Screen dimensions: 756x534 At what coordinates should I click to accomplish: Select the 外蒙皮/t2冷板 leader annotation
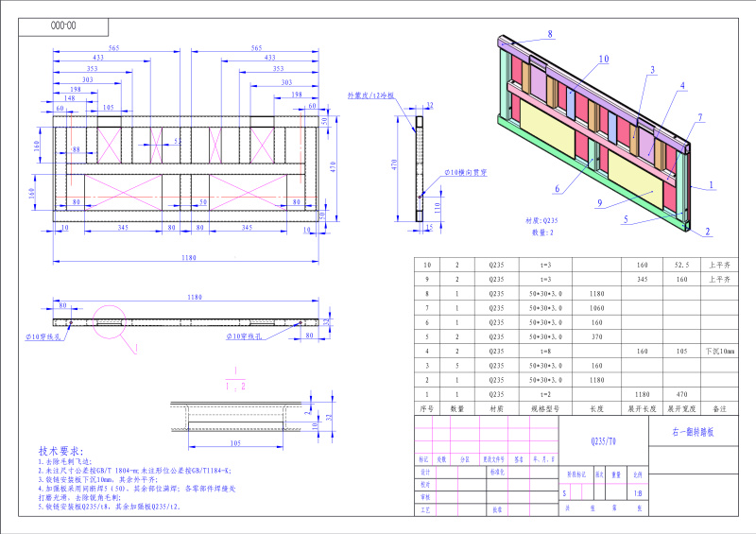click(370, 96)
